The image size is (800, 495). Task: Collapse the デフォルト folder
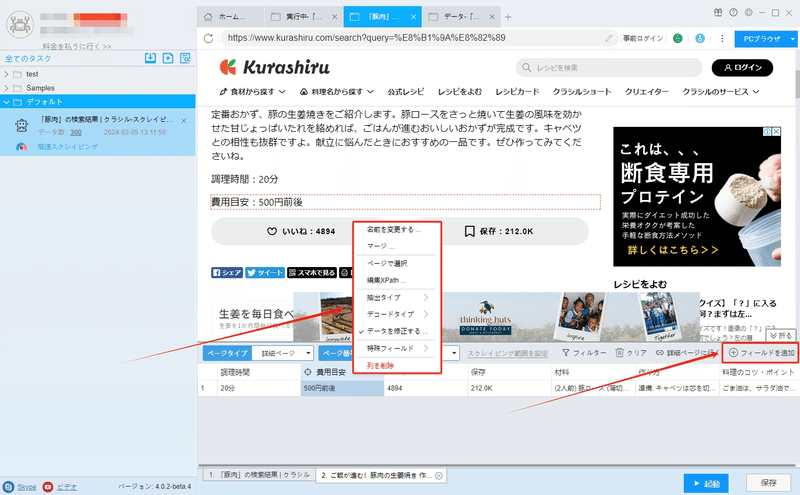pos(6,102)
